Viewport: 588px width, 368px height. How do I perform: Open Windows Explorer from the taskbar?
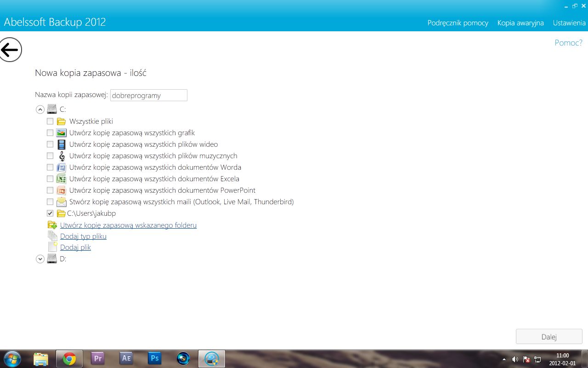pos(41,359)
